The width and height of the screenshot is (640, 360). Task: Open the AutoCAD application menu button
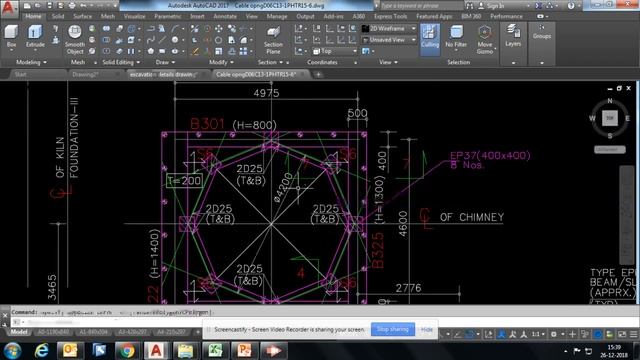pos(9,8)
